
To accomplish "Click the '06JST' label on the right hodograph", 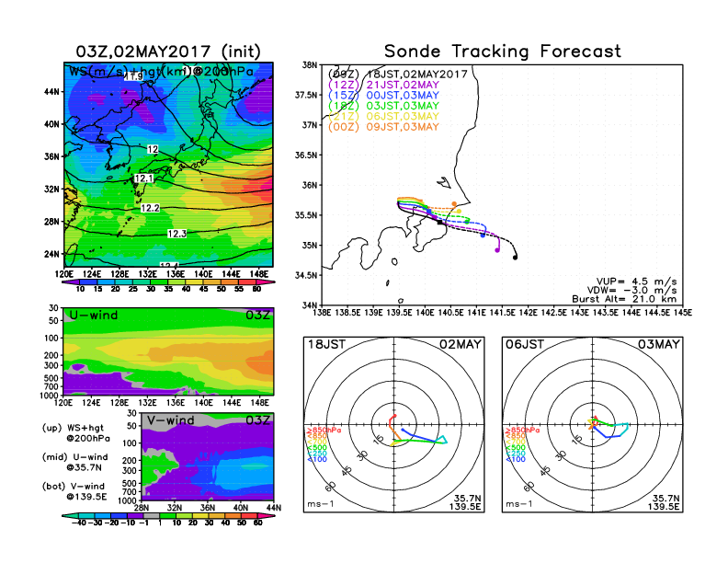I will click(525, 345).
